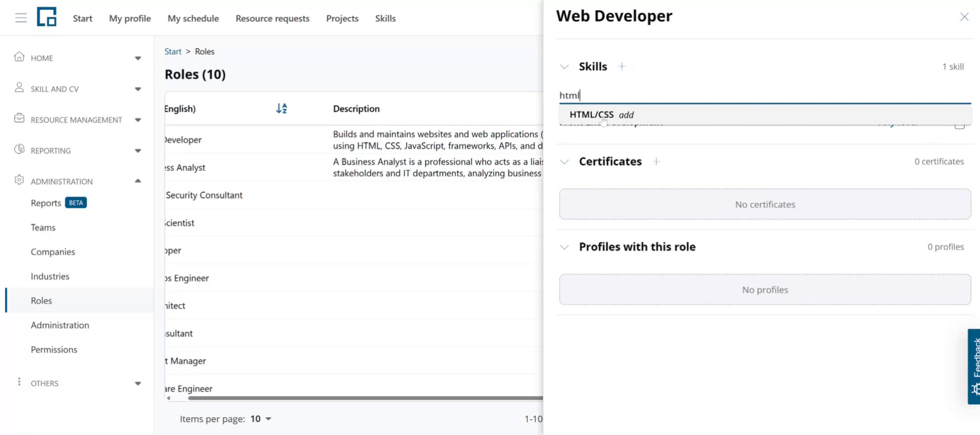Viewport: 980px width, 435px height.
Task: Open My schedule top menu
Action: tap(193, 18)
